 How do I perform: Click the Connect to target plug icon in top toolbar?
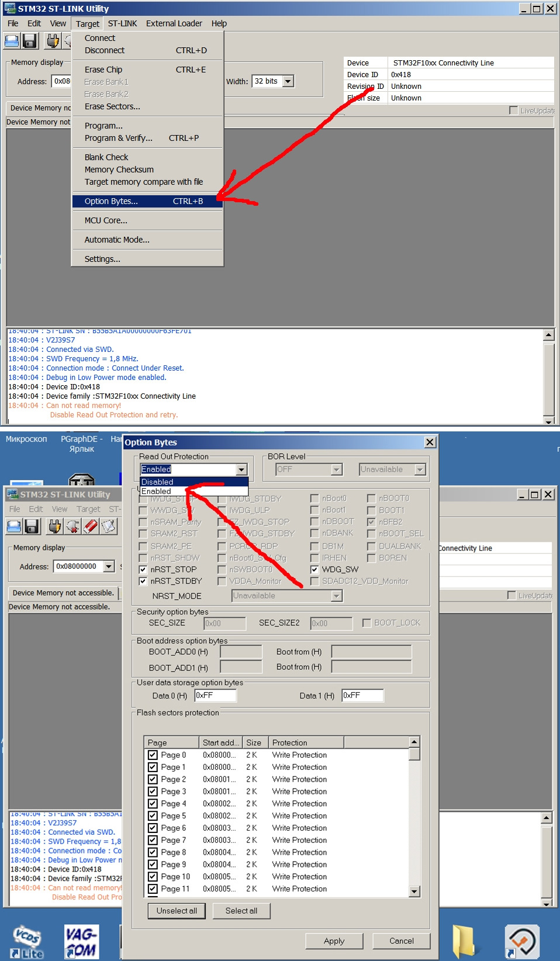53,40
